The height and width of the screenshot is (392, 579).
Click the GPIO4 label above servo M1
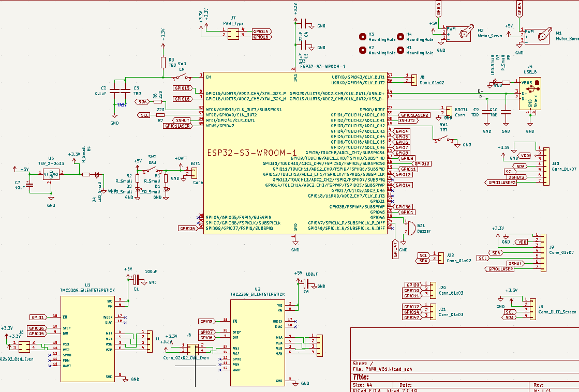[519, 8]
